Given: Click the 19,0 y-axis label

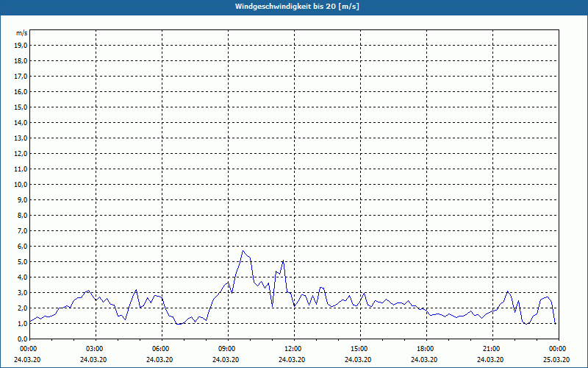Looking at the screenshot, I should [21, 45].
